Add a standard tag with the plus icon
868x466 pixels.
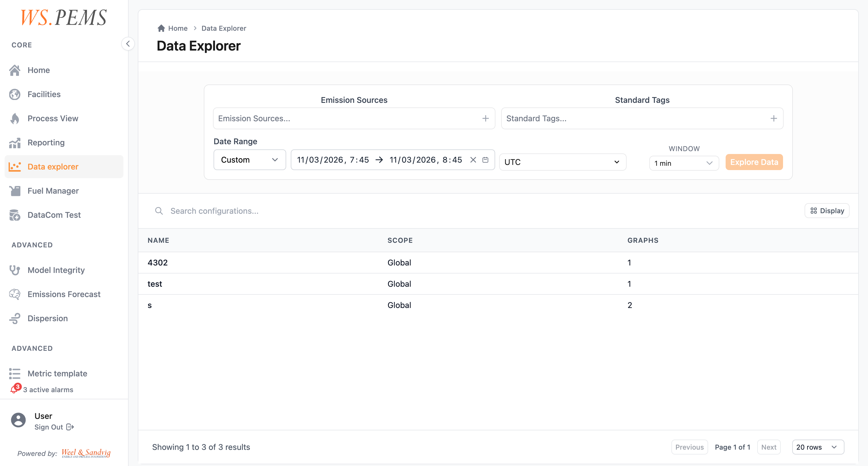(774, 118)
